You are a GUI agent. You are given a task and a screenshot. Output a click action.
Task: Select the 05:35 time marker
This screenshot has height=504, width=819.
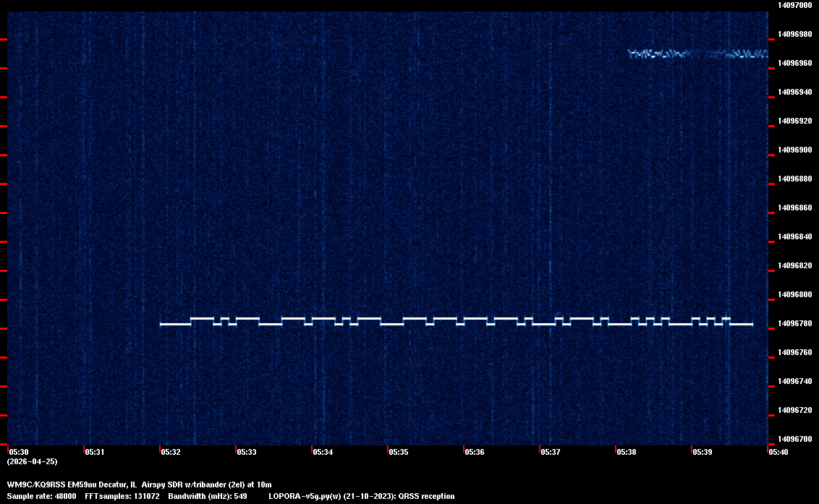(x=399, y=452)
